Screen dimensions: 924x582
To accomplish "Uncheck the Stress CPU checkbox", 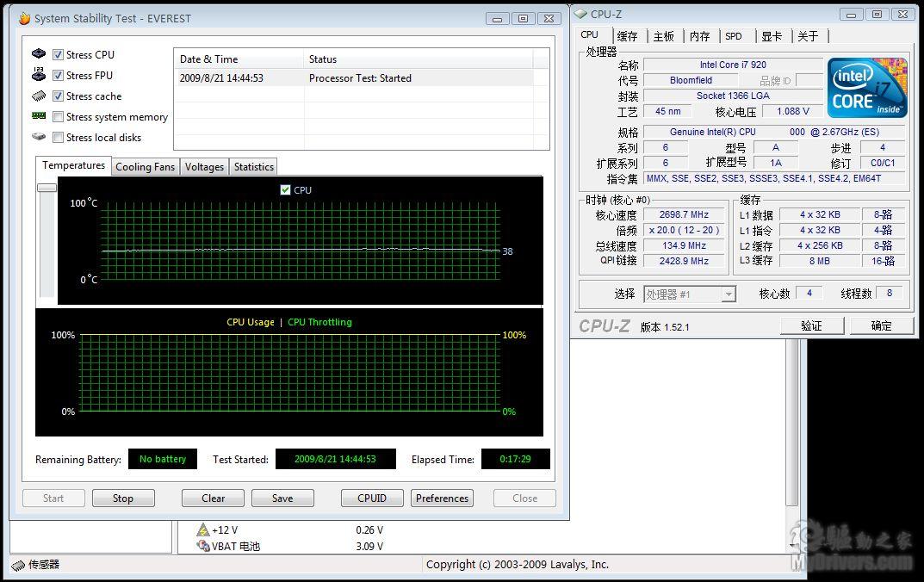I will (x=57, y=53).
